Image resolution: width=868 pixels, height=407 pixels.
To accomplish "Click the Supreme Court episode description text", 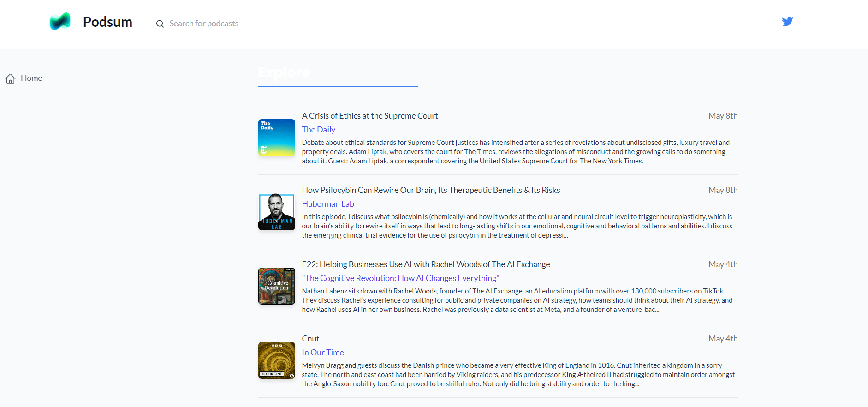I will coord(516,152).
